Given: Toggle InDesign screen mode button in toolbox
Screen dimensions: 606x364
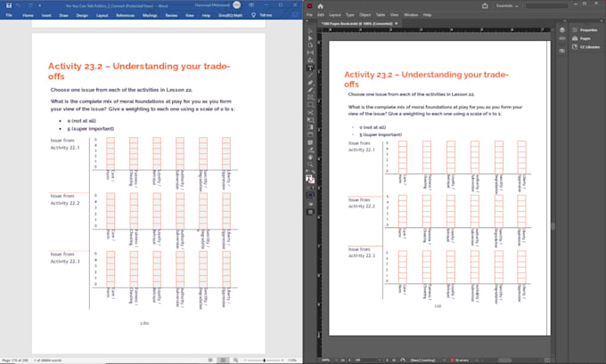Looking at the screenshot, I should tap(310, 212).
